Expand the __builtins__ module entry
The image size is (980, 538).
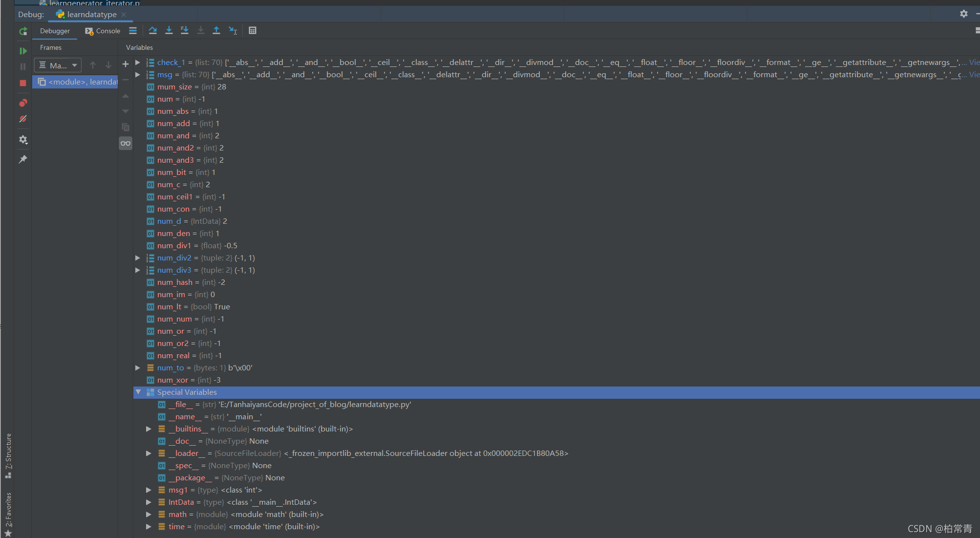tap(149, 429)
